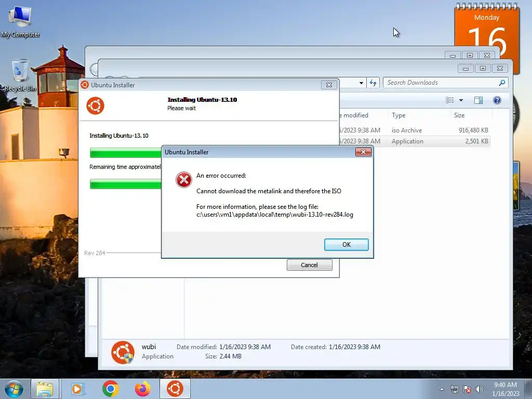Click Date modified value in details pane
Screen dimensions: 532x399
pyautogui.click(x=245, y=347)
